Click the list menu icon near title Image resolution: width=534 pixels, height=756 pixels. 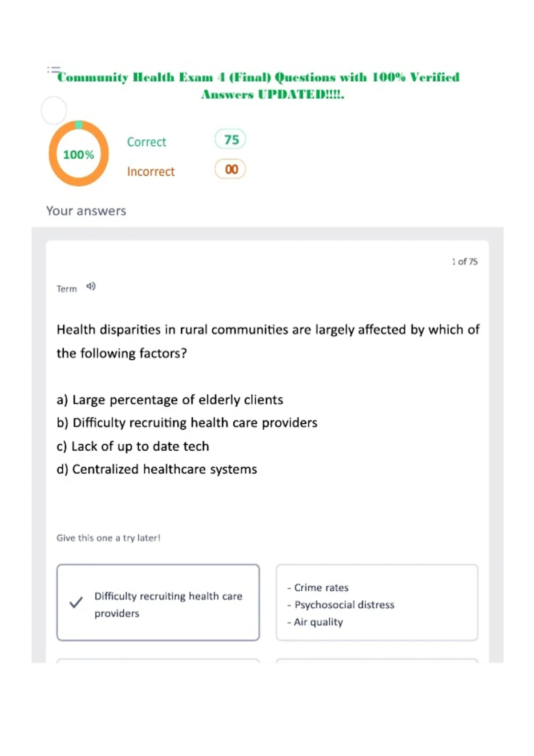coord(54,69)
